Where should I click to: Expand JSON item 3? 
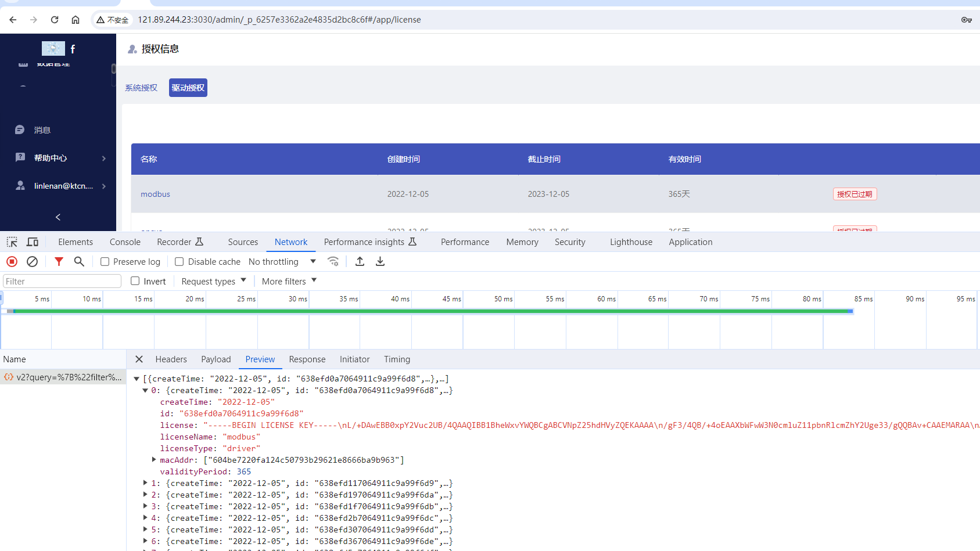click(x=145, y=506)
